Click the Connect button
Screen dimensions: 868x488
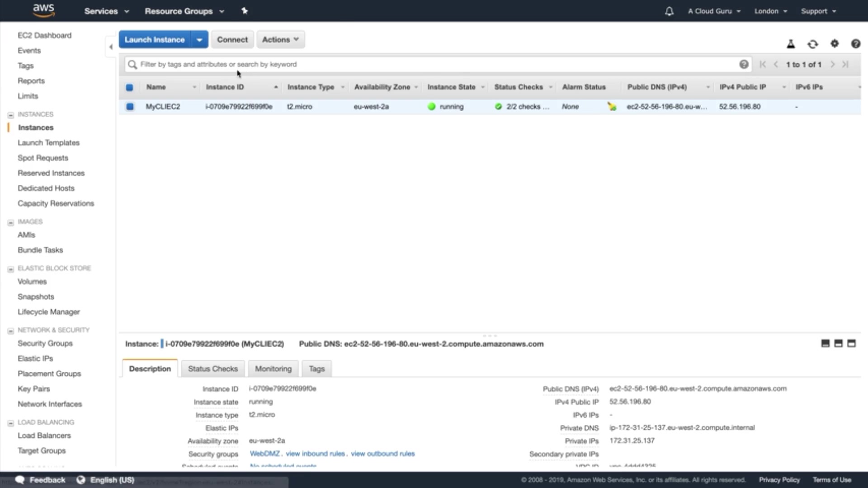coord(232,39)
